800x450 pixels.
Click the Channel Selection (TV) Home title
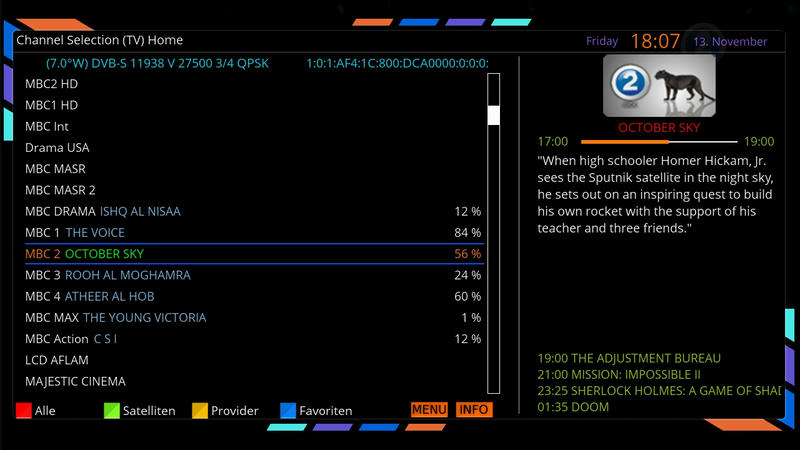click(x=99, y=40)
